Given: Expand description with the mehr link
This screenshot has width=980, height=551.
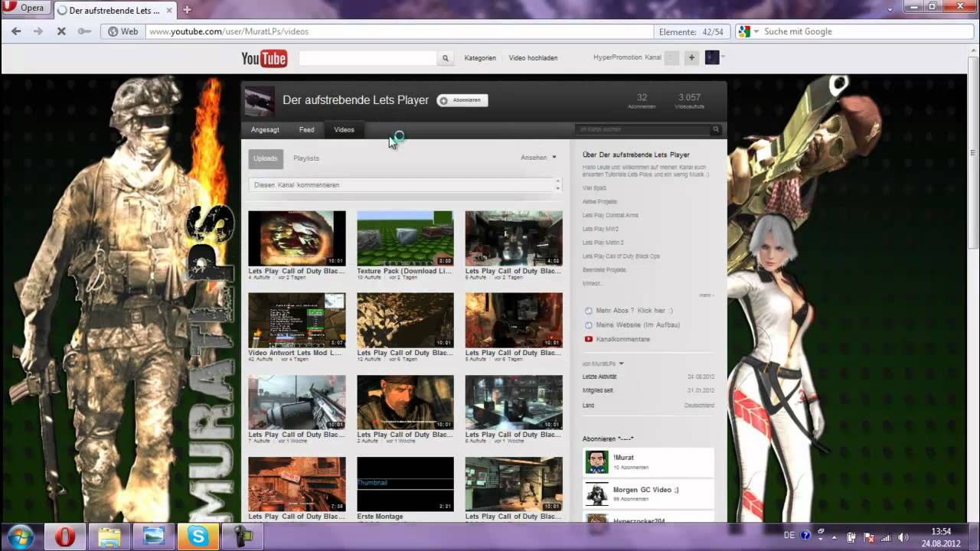Looking at the screenshot, I should (706, 295).
